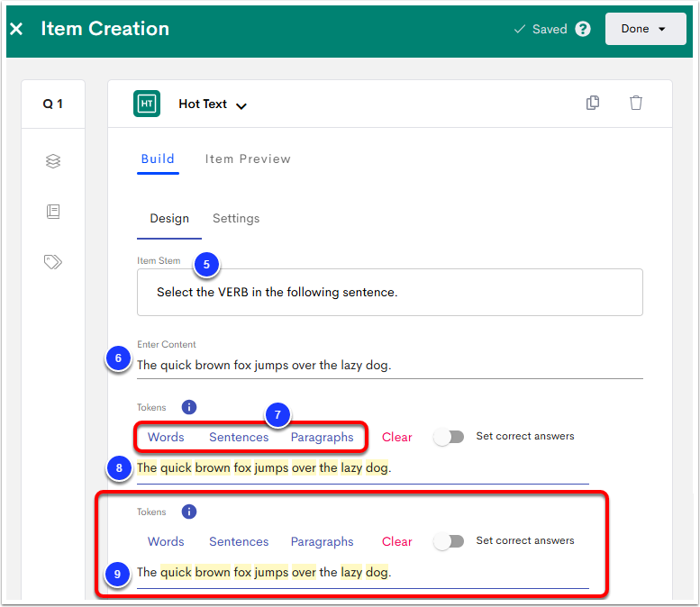Click Clear in the first Tokens section

coord(397,437)
